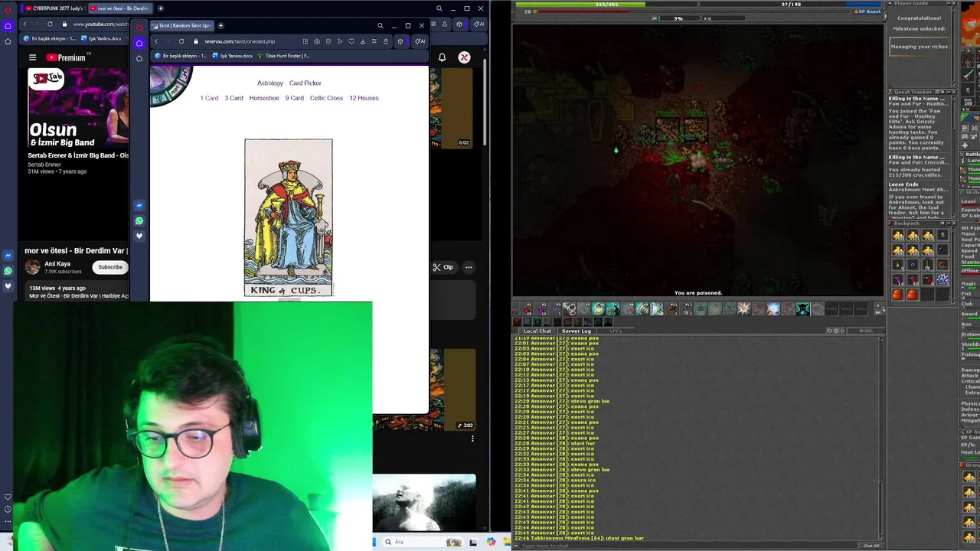980x551 pixels.
Task: Switch to the Server Log tab
Action: [x=576, y=331]
